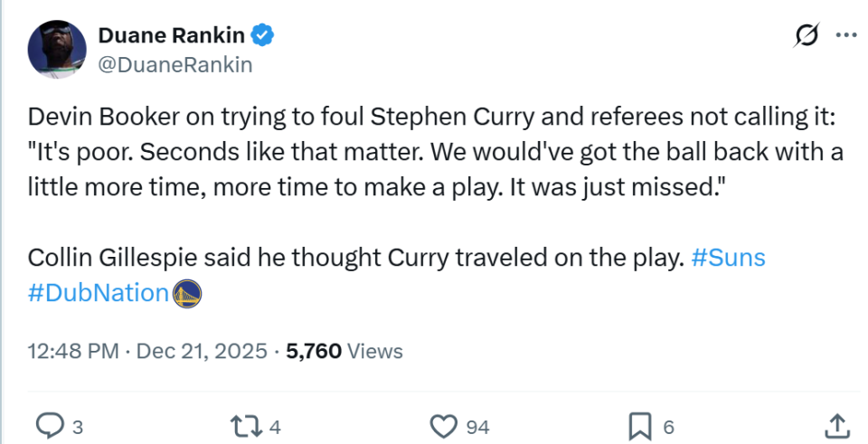The width and height of the screenshot is (868, 444).
Task: Click the blue verified badge
Action: pos(263,36)
